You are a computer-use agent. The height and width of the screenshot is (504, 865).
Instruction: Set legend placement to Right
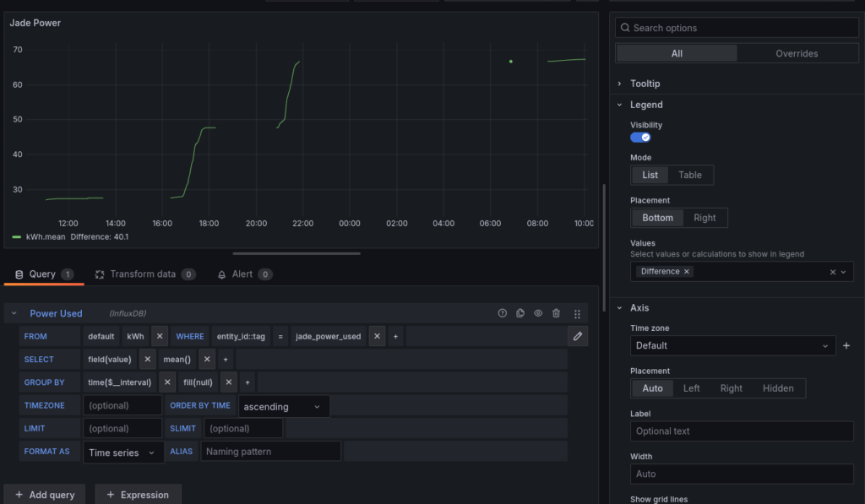point(705,218)
